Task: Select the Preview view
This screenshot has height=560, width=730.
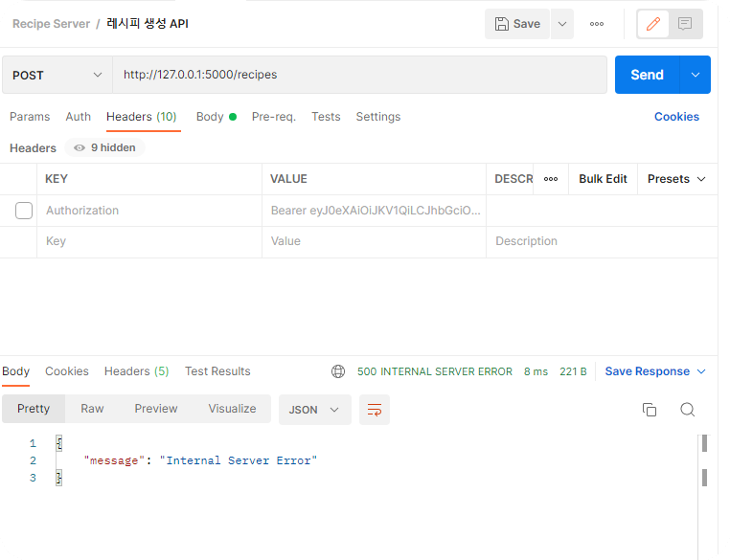Action: coord(156,409)
